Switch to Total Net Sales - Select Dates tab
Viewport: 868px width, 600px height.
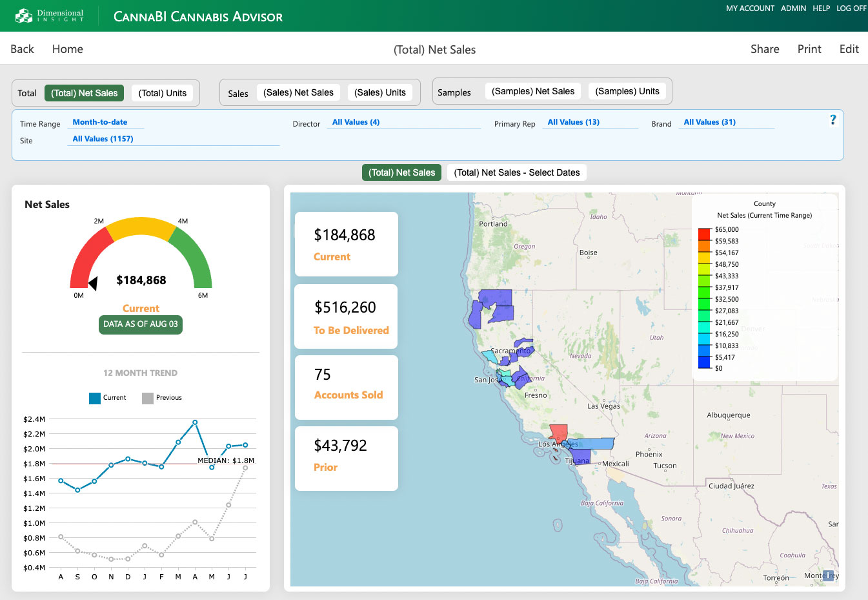(x=516, y=172)
